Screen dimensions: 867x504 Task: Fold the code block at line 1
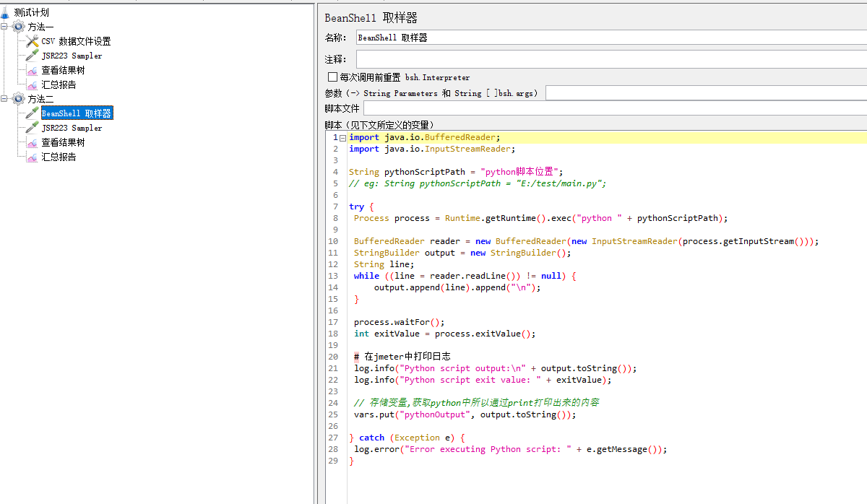click(343, 137)
